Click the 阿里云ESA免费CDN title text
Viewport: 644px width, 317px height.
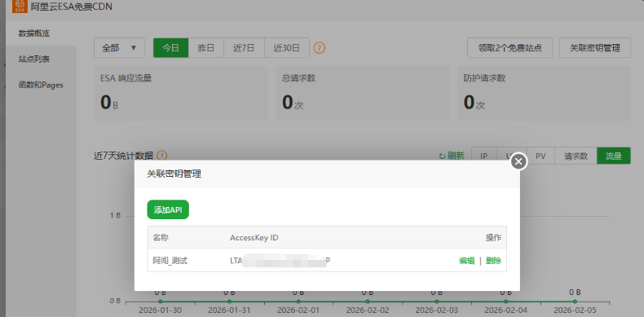coord(72,7)
